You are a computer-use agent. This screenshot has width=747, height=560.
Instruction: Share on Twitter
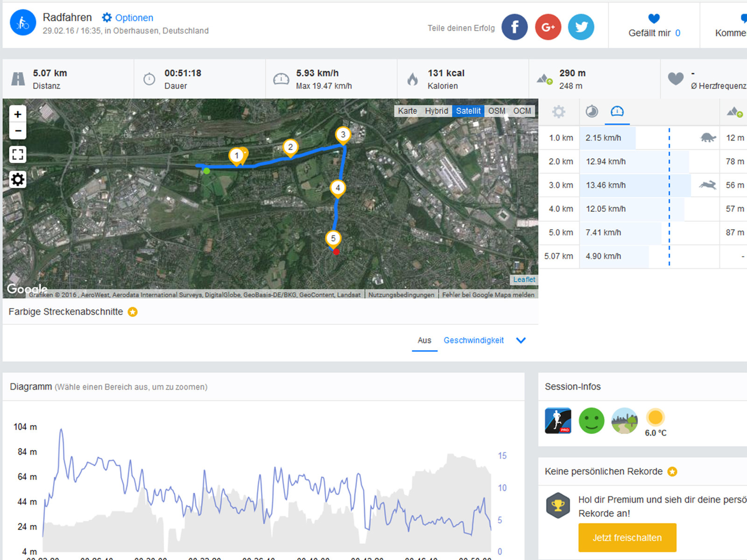point(581,27)
